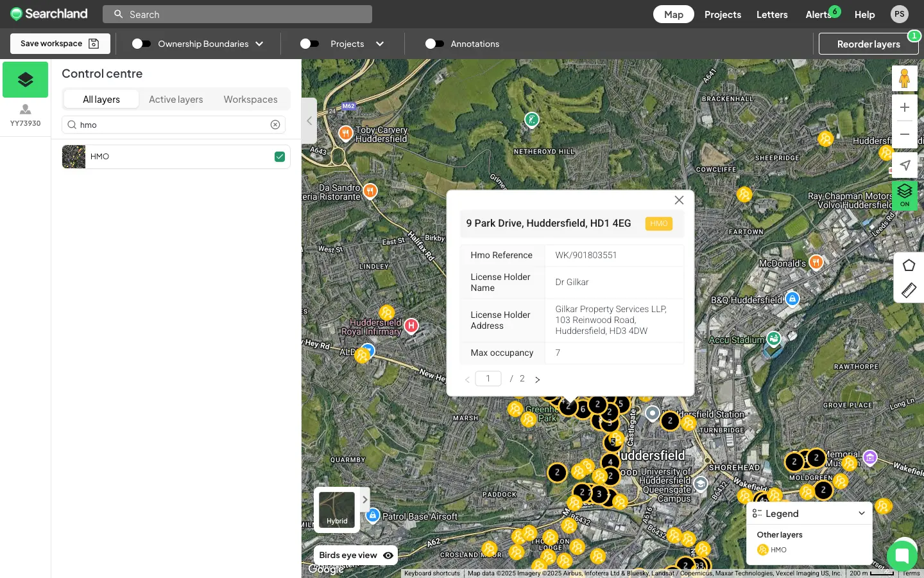Viewport: 924px width, 578px height.
Task: Uncheck the HMO layer checkbox
Action: pyautogui.click(x=280, y=157)
